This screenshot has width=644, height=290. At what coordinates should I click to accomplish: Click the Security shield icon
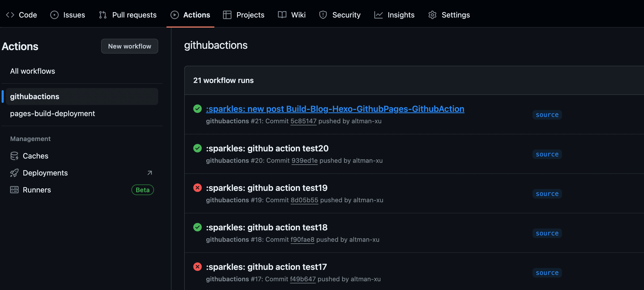point(323,15)
